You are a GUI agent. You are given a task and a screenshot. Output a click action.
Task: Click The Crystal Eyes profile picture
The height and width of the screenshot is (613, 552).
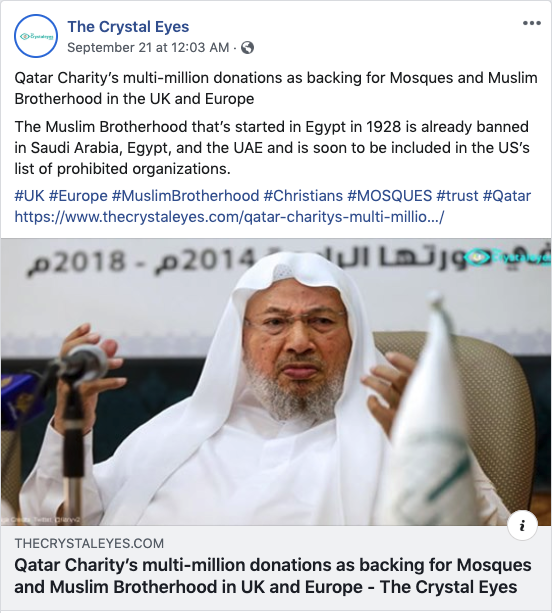(x=36, y=36)
